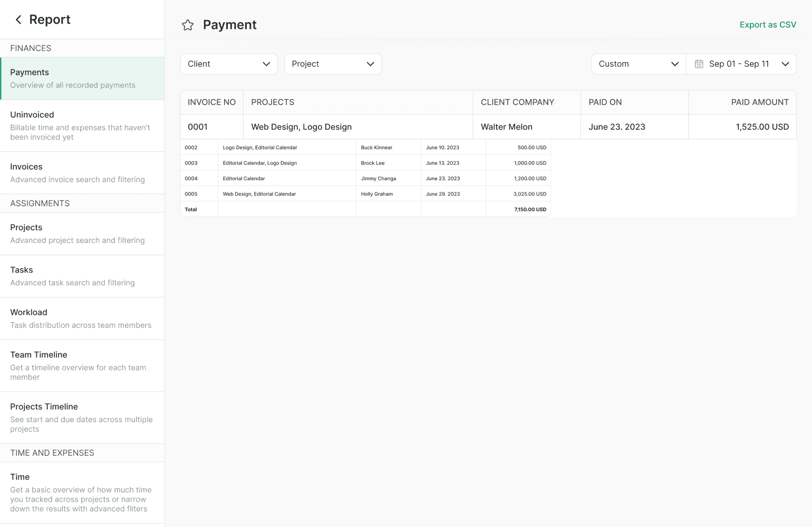Go to the Invoices report

82,173
